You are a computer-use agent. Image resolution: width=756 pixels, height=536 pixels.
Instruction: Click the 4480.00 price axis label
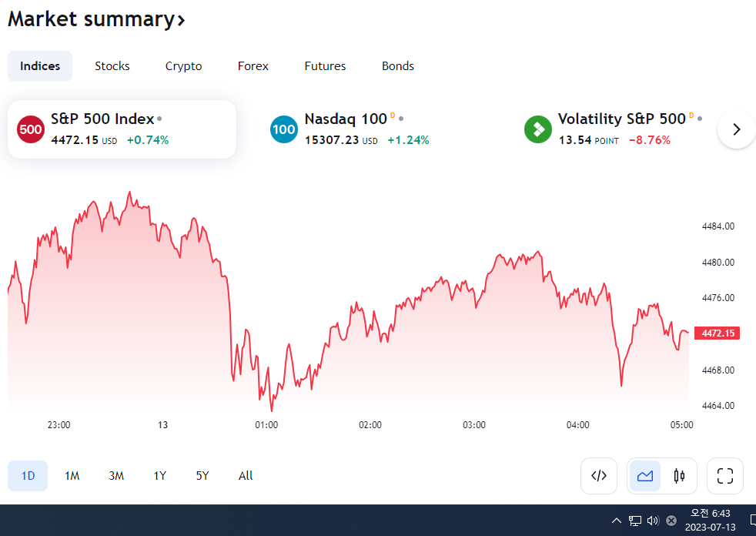718,263
